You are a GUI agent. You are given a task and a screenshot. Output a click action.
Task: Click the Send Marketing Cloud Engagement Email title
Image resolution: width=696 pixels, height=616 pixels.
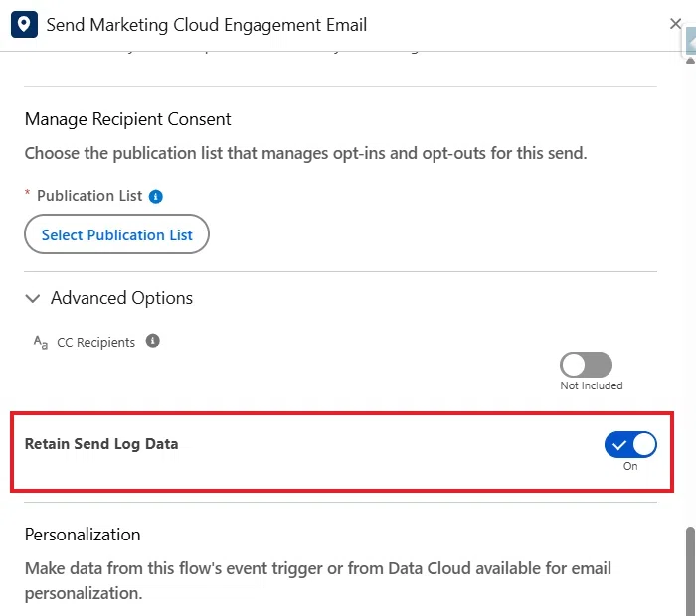207,25
